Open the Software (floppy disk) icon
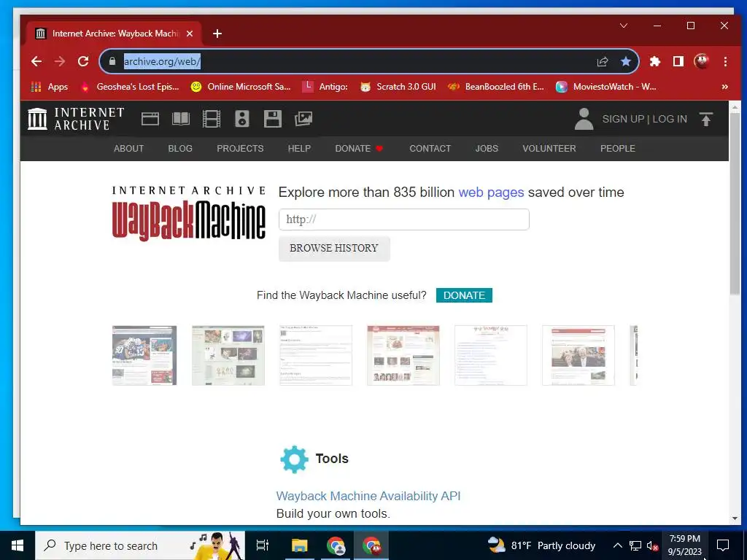 [x=273, y=119]
